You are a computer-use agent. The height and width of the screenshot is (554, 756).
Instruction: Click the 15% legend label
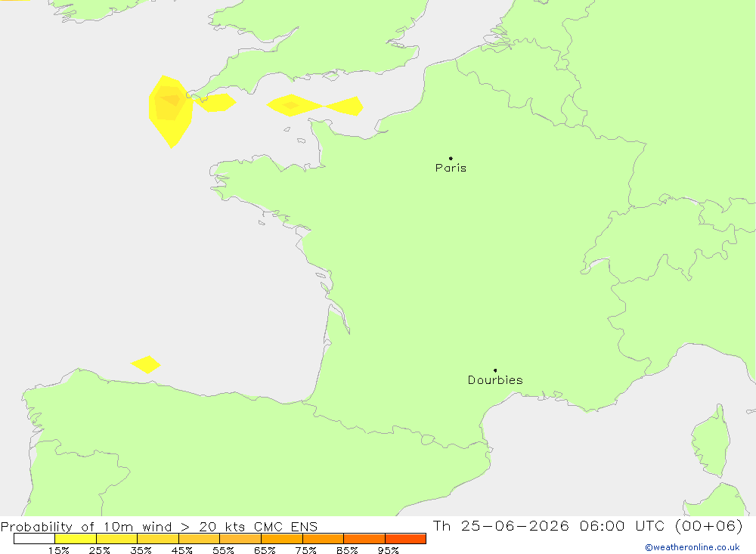tap(58, 550)
